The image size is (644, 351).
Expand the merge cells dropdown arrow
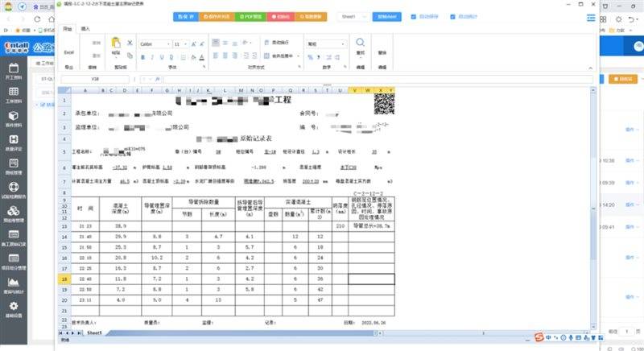coord(298,56)
